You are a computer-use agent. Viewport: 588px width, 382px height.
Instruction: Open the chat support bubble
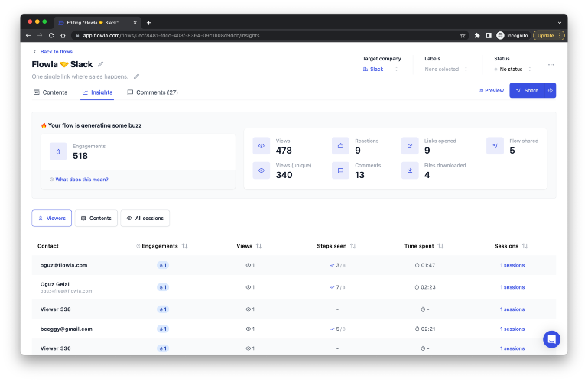[x=551, y=339]
